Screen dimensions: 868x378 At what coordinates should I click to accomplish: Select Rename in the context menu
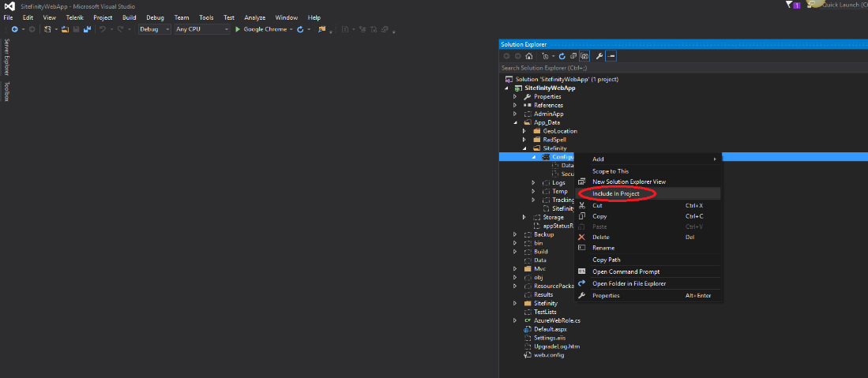tap(648, 248)
